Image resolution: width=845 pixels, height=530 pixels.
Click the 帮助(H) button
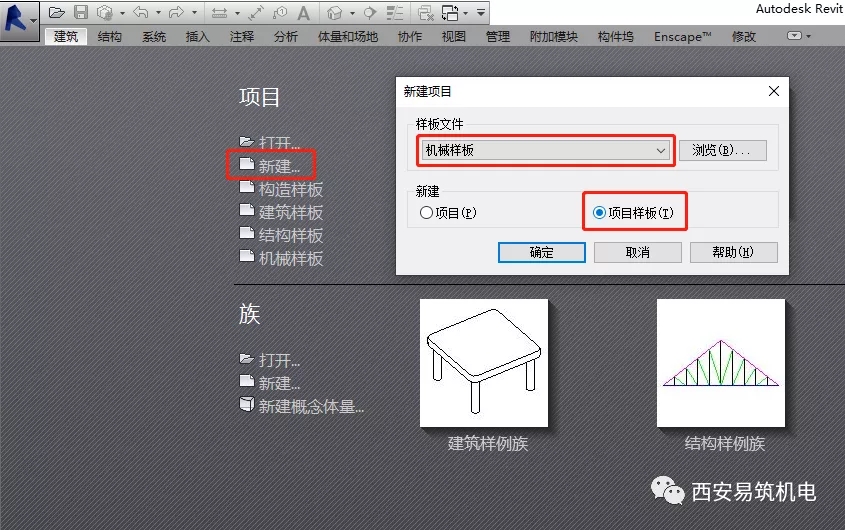733,252
